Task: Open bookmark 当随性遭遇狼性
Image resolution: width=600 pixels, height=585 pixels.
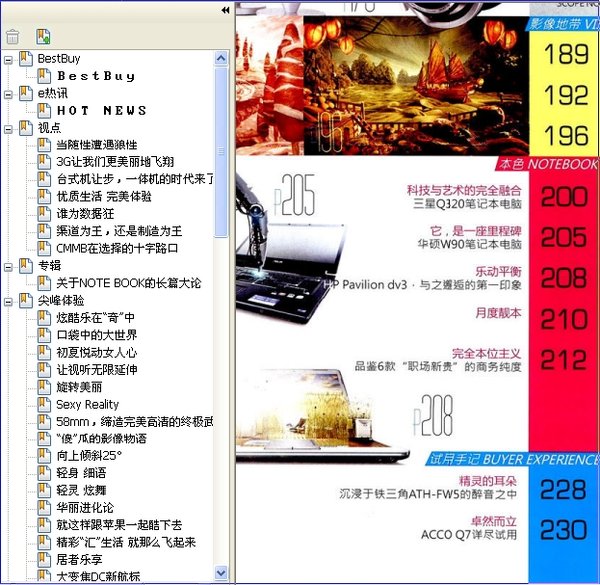Action: [x=97, y=145]
